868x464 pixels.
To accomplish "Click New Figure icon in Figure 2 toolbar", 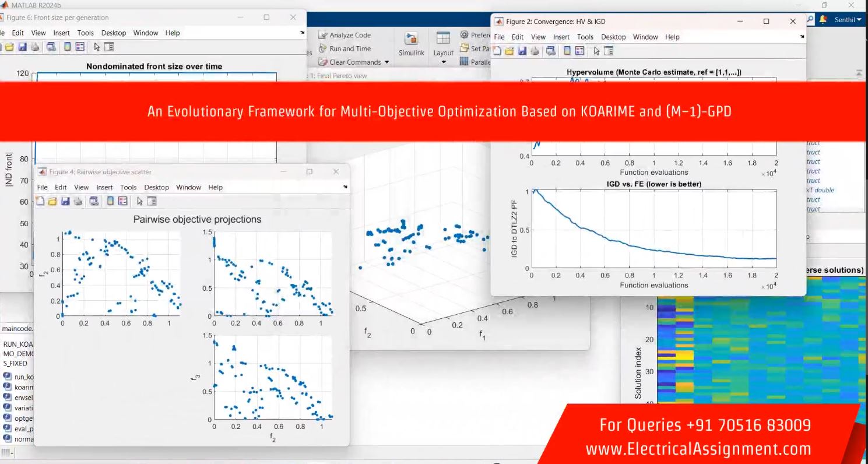I will click(x=497, y=51).
